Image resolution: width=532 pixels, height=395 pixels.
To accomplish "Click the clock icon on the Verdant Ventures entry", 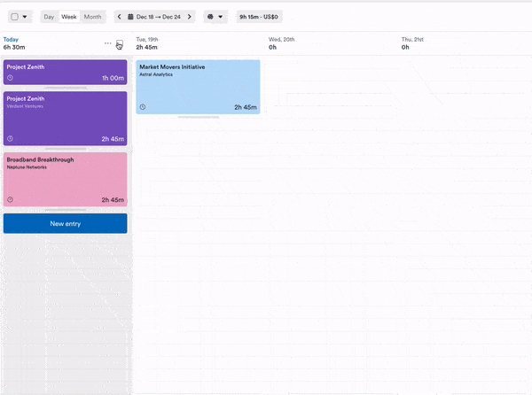I will click(11, 139).
